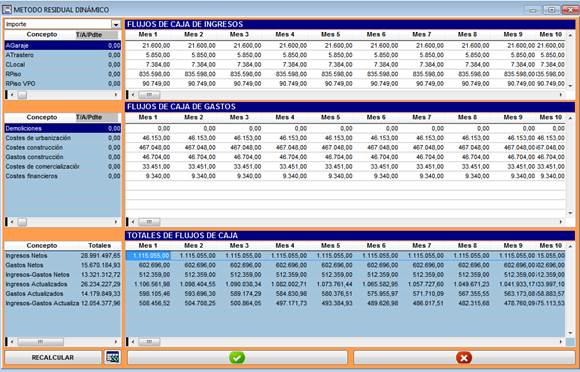Click the red X cancel button
Viewport: 580px width, 372px height.
tap(464, 358)
